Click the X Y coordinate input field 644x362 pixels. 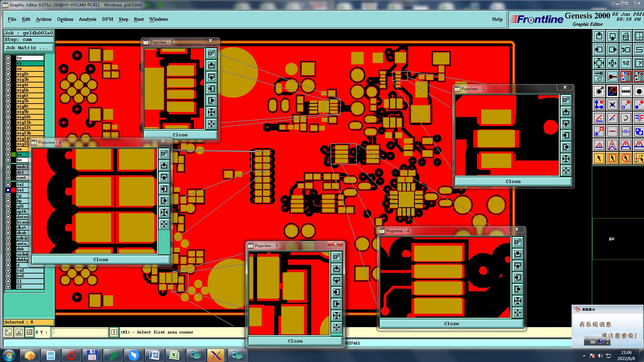pos(80,332)
